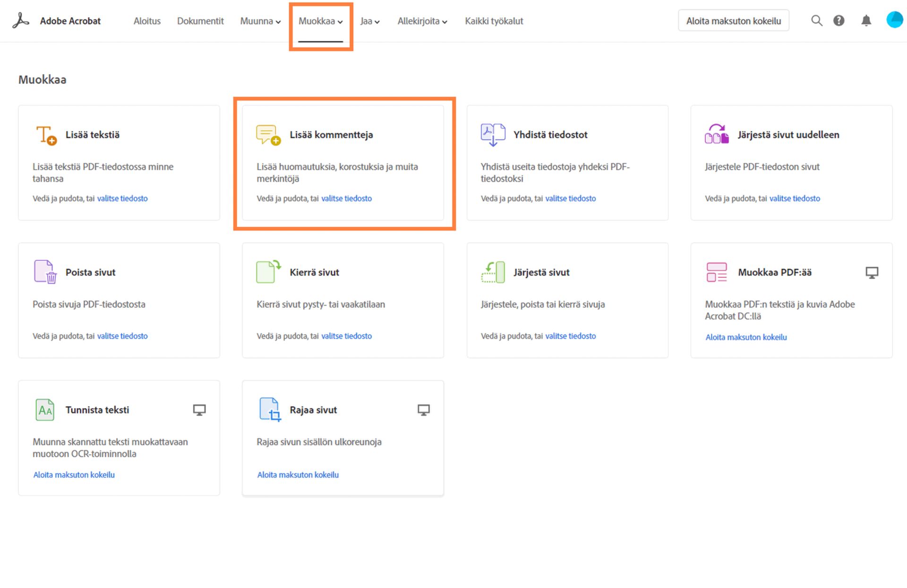Click the Kierrä sivut rotate icon
Screen dimensions: 907x588
[x=268, y=272]
